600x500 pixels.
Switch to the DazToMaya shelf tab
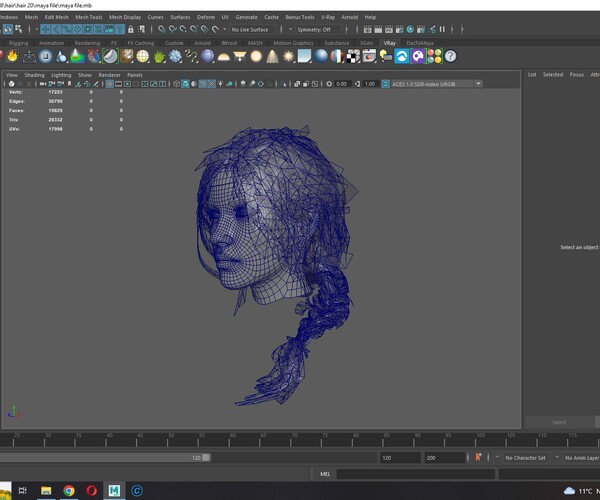tap(420, 43)
